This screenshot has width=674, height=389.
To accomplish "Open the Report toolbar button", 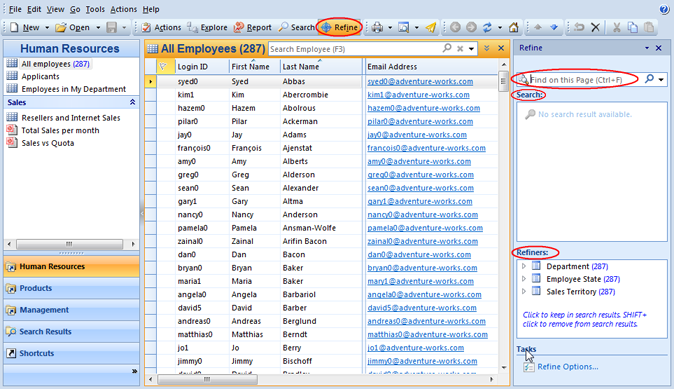I will click(x=253, y=28).
